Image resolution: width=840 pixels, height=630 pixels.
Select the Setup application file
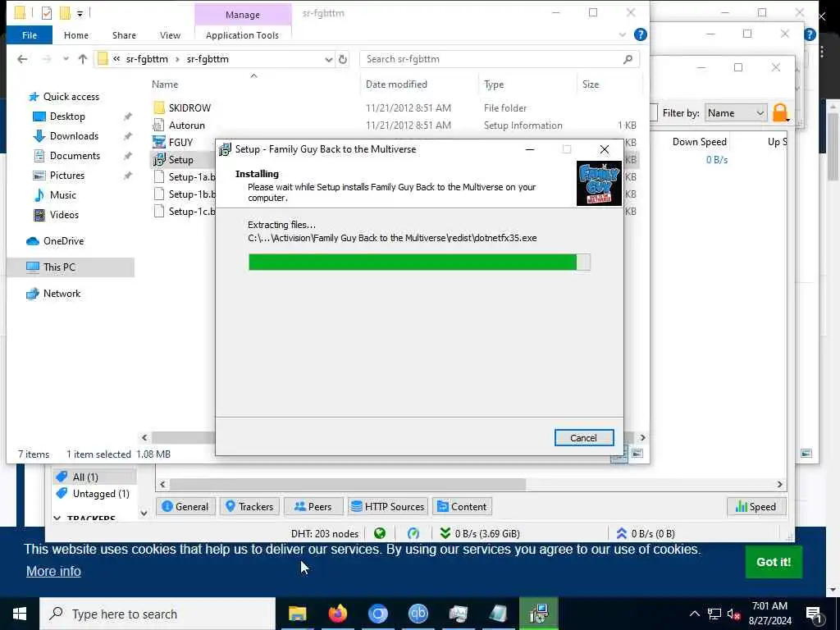pyautogui.click(x=180, y=160)
